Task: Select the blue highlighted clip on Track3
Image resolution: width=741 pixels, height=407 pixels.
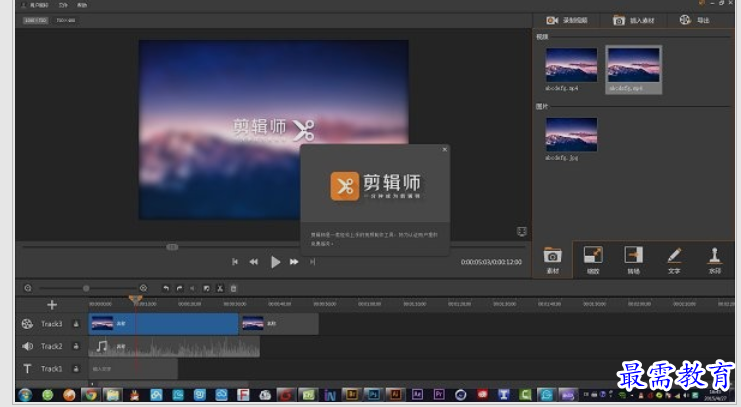Action: point(164,324)
